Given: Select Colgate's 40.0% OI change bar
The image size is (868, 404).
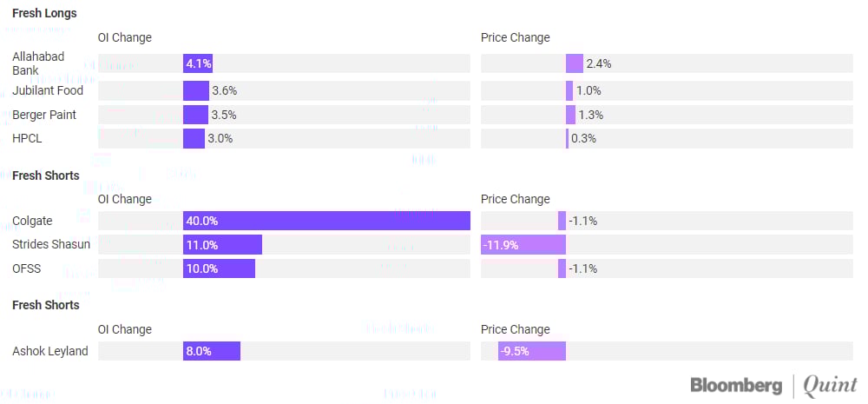Looking at the screenshot, I should tap(326, 222).
